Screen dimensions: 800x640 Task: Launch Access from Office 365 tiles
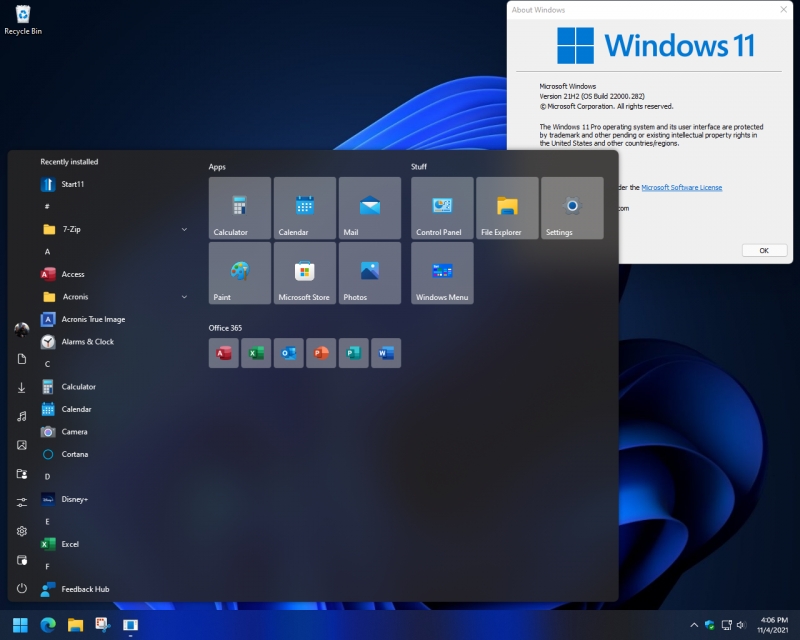223,353
